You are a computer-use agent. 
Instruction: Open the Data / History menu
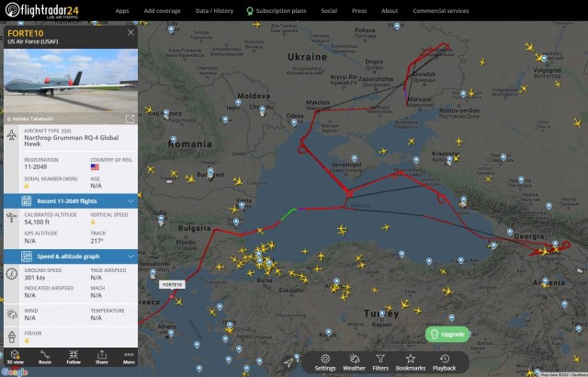pos(214,11)
